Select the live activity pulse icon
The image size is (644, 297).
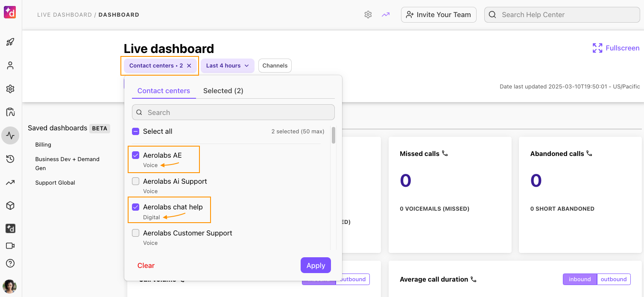pyautogui.click(x=10, y=136)
